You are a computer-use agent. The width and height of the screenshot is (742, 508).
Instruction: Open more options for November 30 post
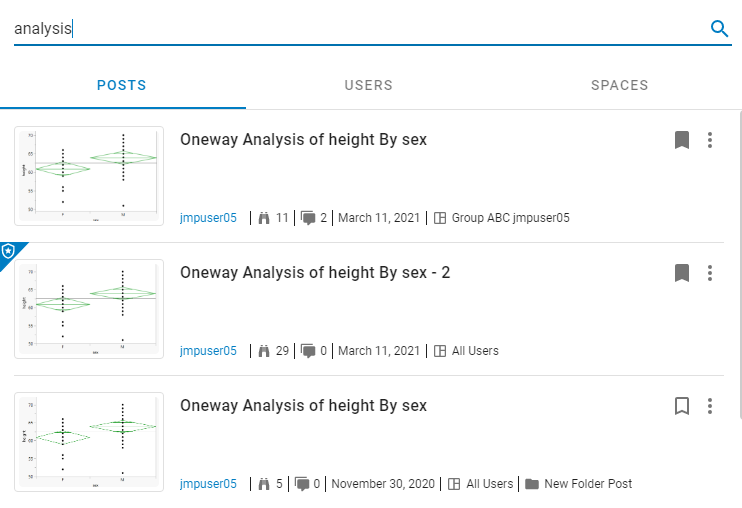coord(710,406)
